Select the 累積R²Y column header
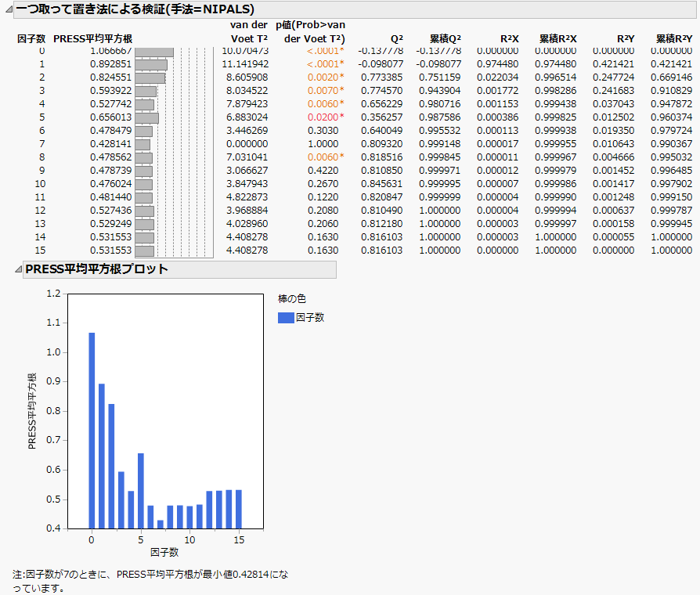Image resolution: width=700 pixels, height=595 pixels. (x=673, y=38)
